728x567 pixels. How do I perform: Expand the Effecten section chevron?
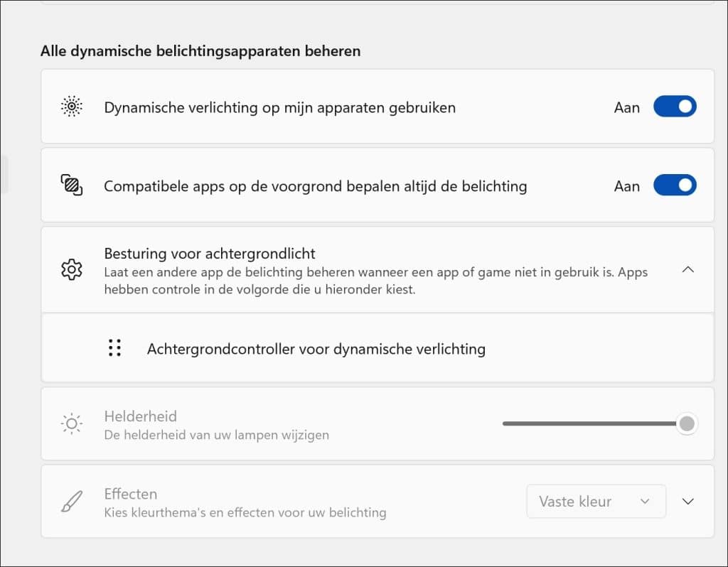click(689, 501)
